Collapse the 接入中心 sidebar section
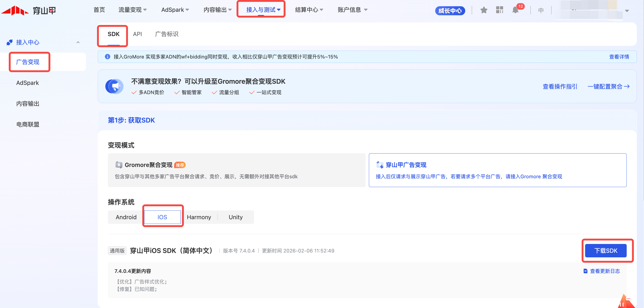The image size is (644, 308). click(x=78, y=42)
